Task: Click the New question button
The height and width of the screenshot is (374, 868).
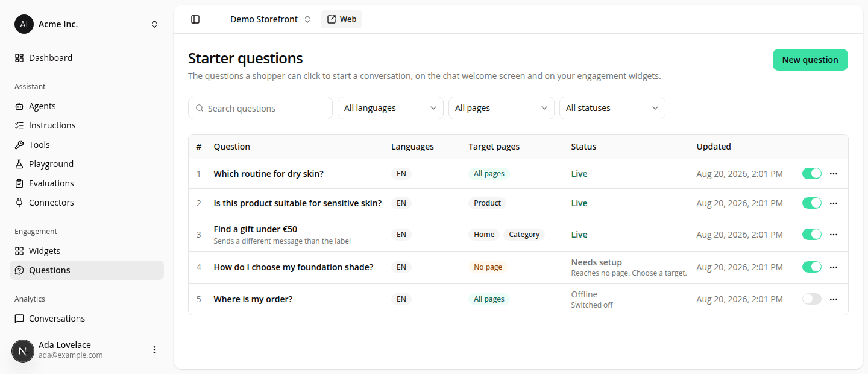Action: coord(810,60)
